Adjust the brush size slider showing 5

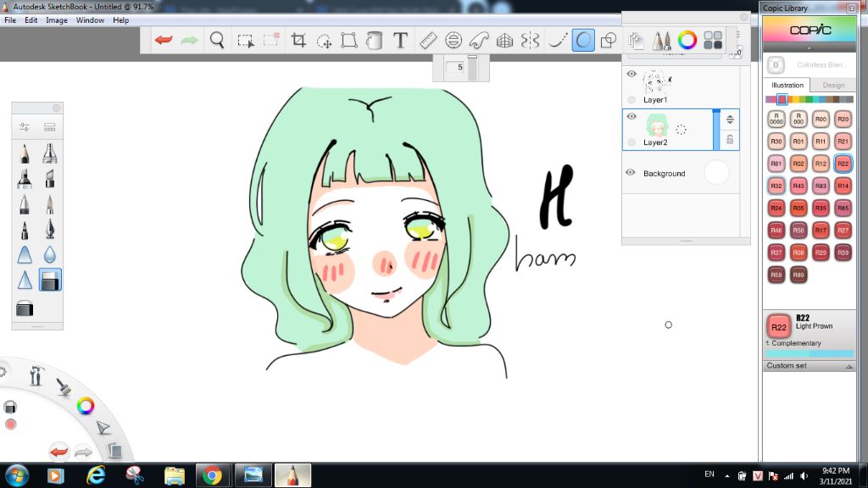[x=472, y=67]
